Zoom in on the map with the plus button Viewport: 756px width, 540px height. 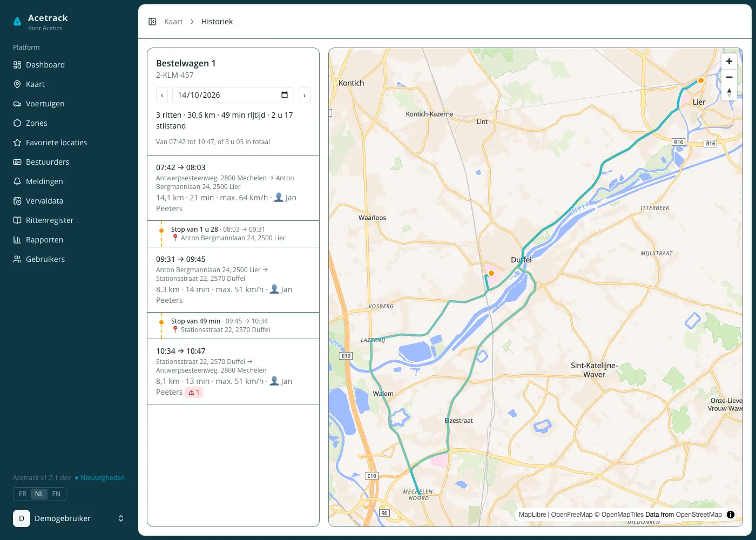coord(729,62)
